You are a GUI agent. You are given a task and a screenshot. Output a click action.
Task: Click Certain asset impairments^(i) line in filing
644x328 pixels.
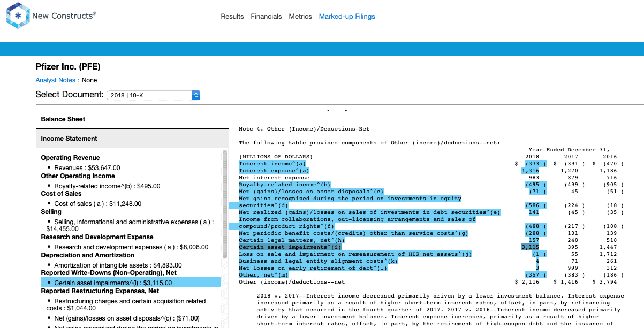pos(290,247)
